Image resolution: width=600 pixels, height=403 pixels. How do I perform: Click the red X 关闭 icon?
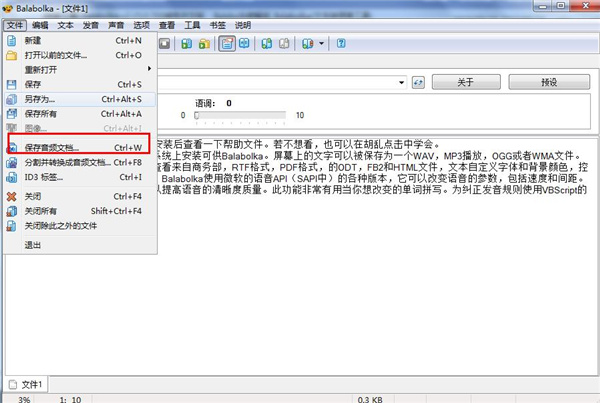click(12, 197)
